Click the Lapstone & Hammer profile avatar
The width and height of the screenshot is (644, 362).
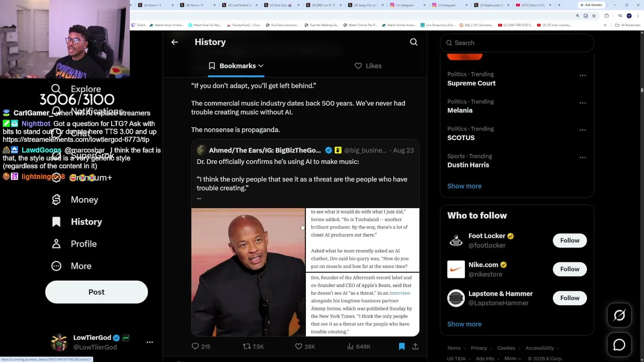pyautogui.click(x=456, y=298)
